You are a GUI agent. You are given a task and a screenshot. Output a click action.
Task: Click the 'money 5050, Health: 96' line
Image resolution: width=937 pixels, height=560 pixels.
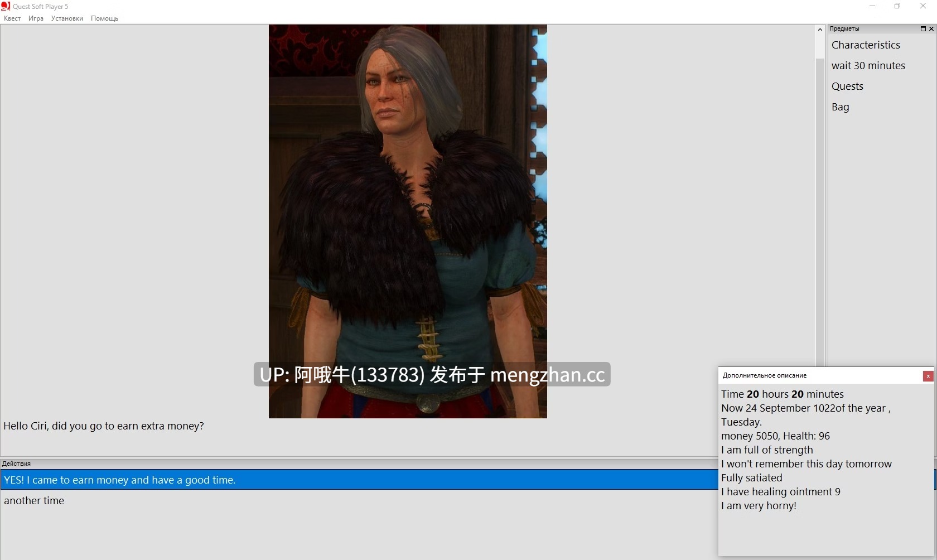775,436
